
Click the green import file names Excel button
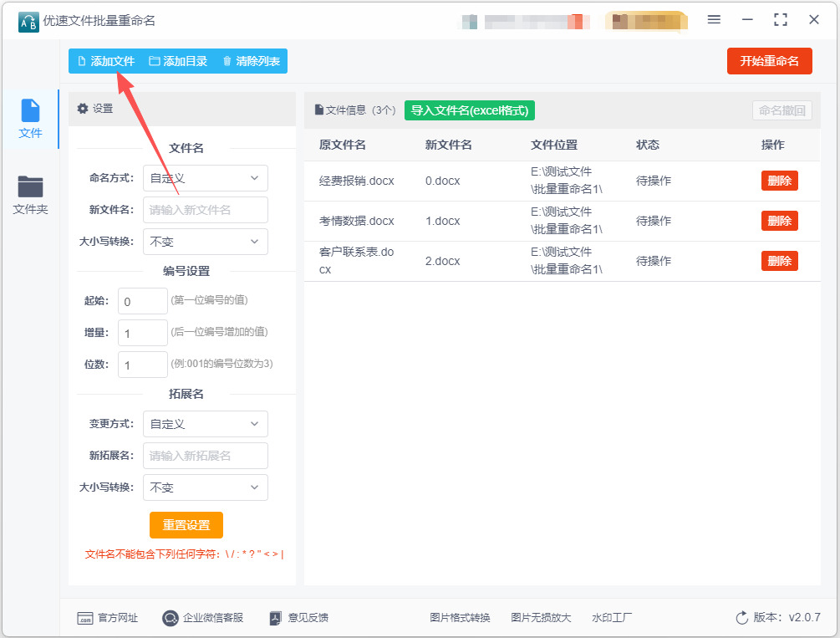coord(469,110)
